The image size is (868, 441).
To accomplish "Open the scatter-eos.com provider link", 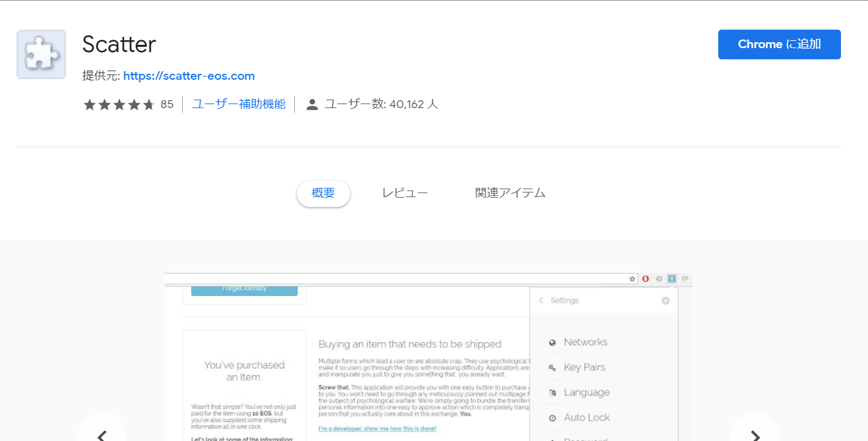I will click(189, 76).
